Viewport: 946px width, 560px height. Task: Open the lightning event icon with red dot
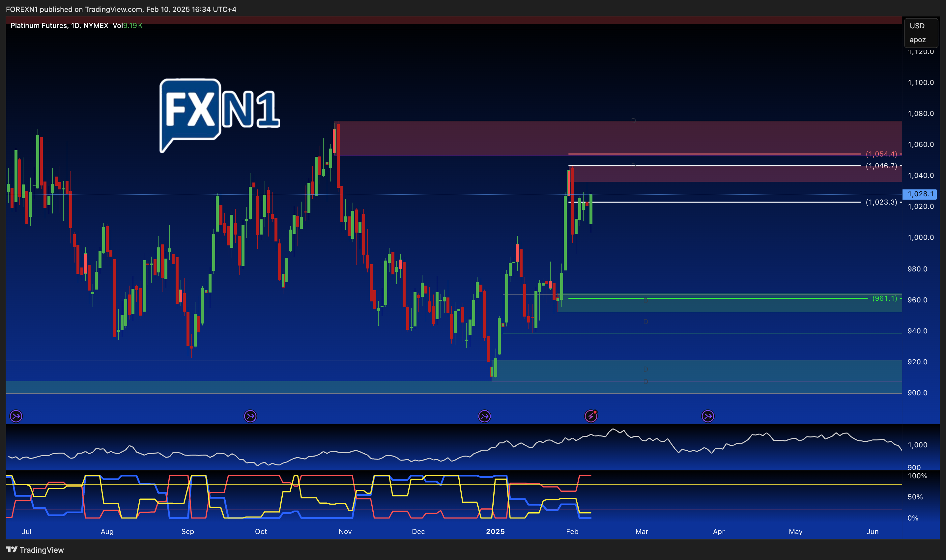tap(591, 416)
